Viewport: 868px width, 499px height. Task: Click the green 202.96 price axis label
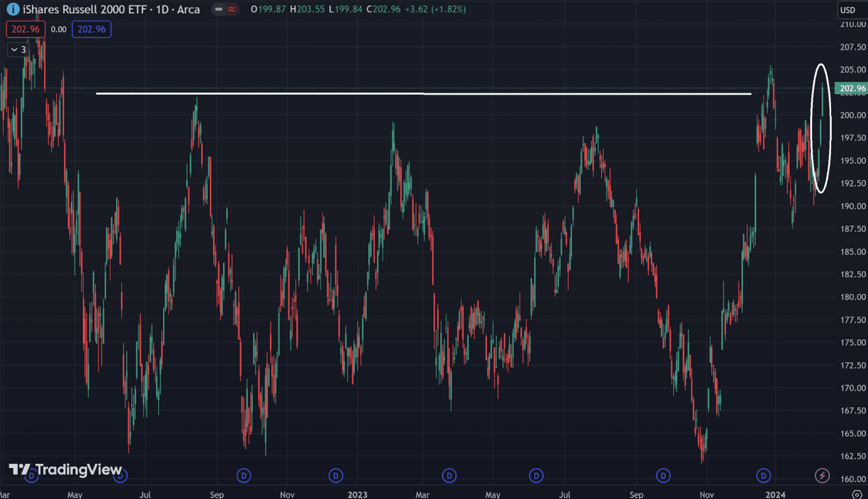[x=851, y=88]
